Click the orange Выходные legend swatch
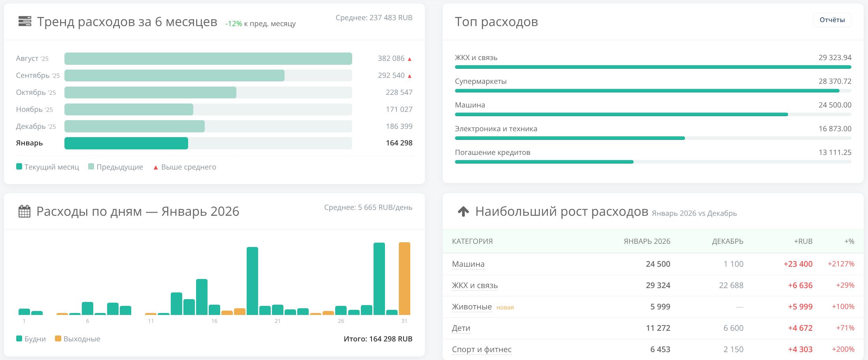This screenshot has height=360, width=868. coord(58,339)
